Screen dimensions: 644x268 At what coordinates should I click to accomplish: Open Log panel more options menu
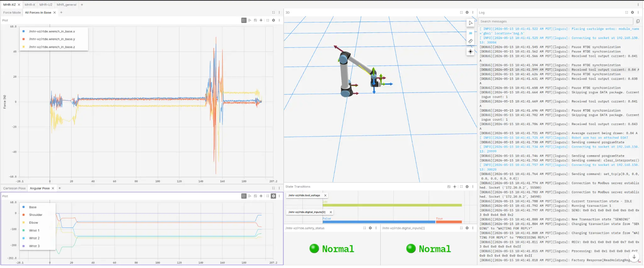tap(638, 13)
